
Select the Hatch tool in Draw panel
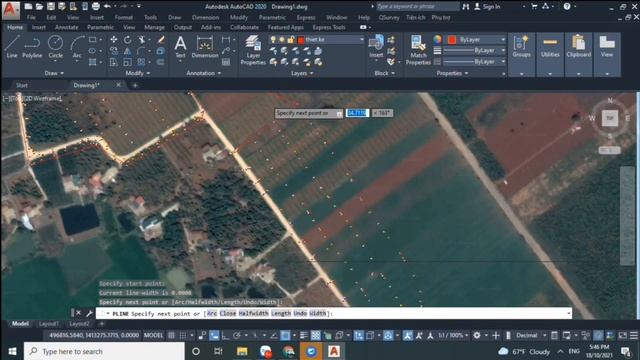93,62
